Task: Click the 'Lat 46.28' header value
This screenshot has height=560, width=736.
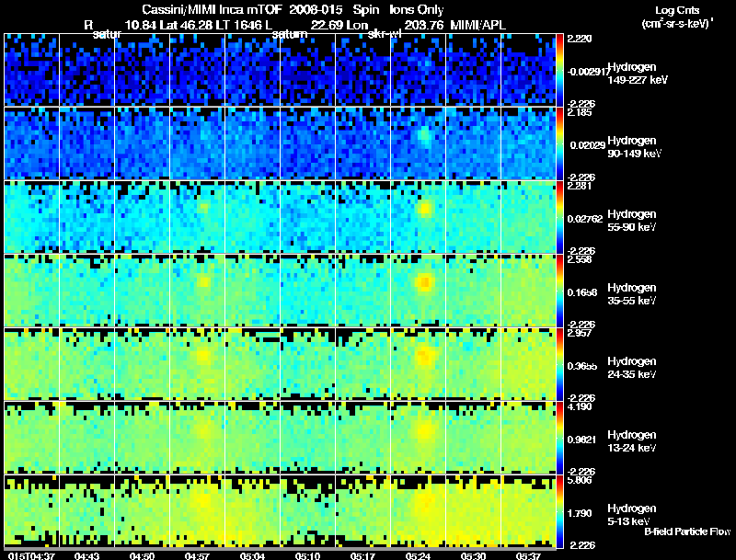Action: tap(185, 25)
